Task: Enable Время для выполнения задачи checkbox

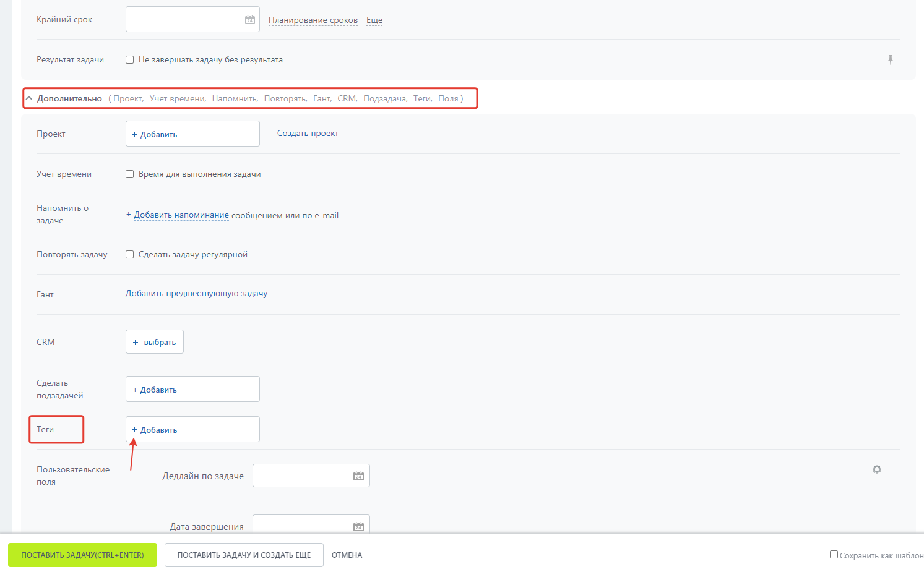Action: pyautogui.click(x=130, y=174)
